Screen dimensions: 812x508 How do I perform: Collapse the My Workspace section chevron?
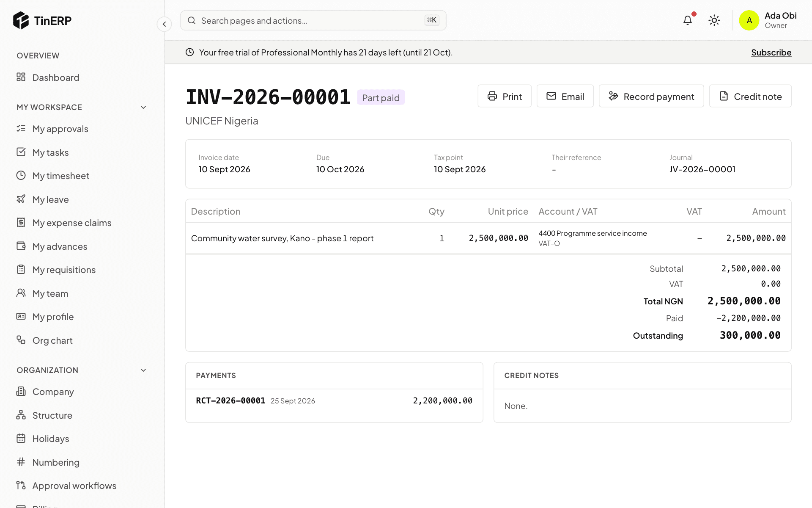pyautogui.click(x=143, y=107)
